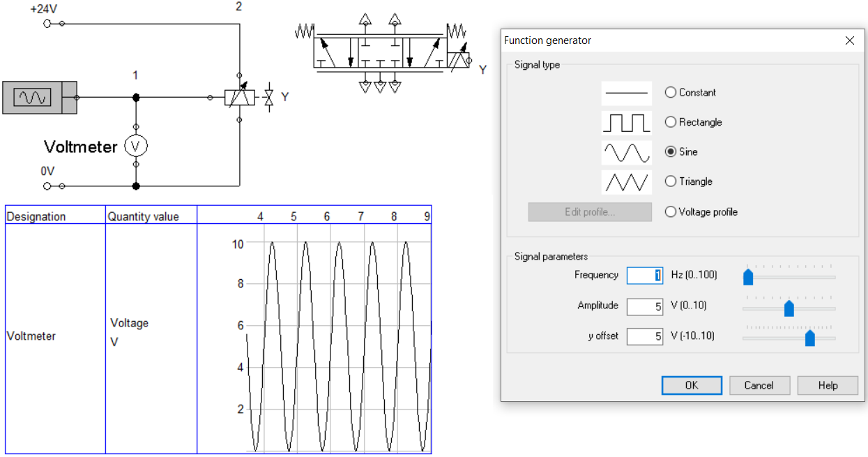Click the 0V supply connector

(47, 186)
